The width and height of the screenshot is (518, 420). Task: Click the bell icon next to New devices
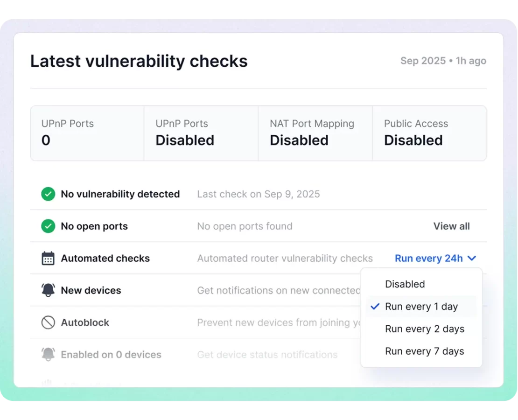(48, 290)
